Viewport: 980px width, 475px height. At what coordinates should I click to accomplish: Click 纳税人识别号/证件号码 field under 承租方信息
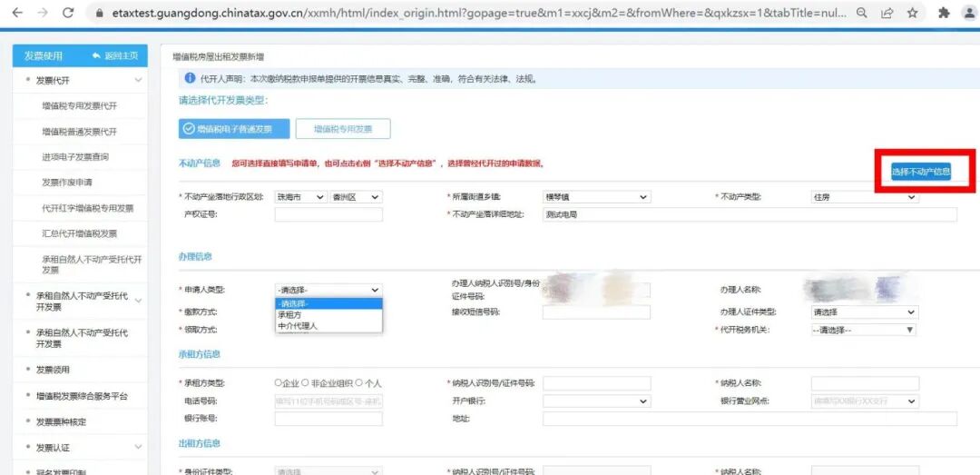pyautogui.click(x=596, y=383)
